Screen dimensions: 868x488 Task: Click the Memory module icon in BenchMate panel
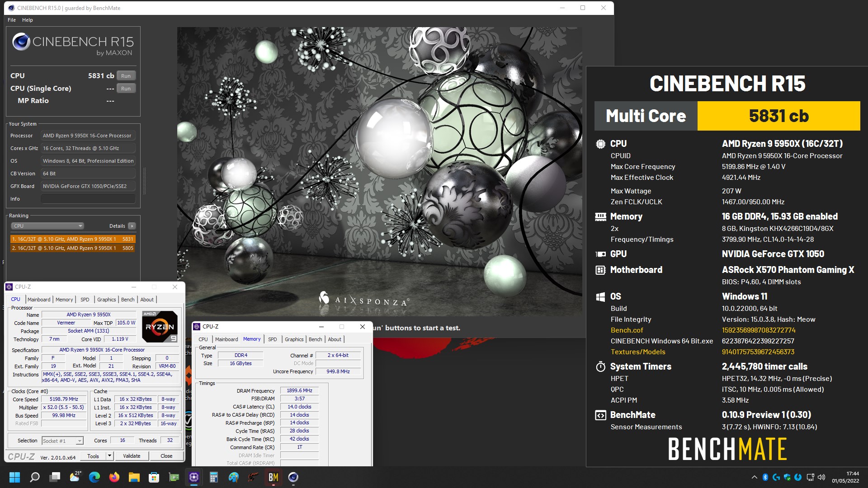pos(600,217)
